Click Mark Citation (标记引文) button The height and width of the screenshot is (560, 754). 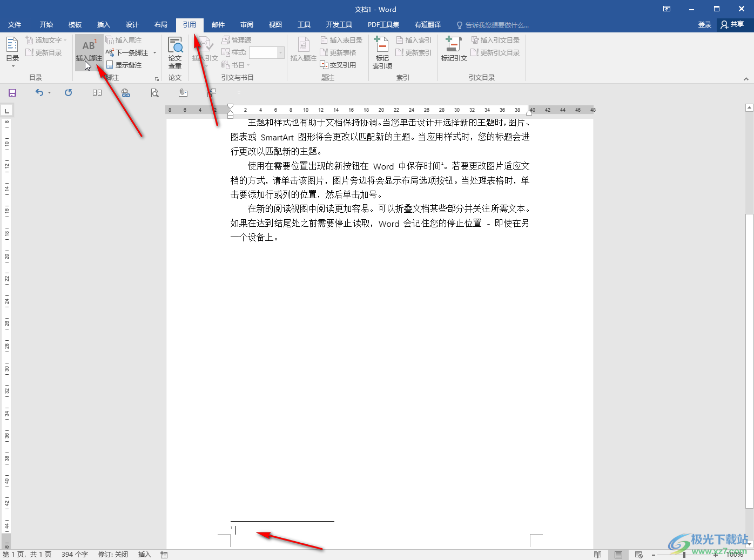[454, 50]
